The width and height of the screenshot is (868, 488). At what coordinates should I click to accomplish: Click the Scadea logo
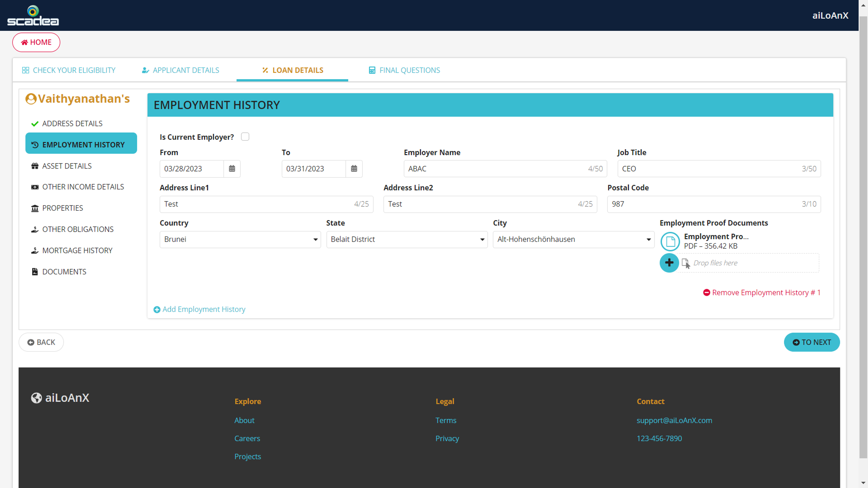33,16
